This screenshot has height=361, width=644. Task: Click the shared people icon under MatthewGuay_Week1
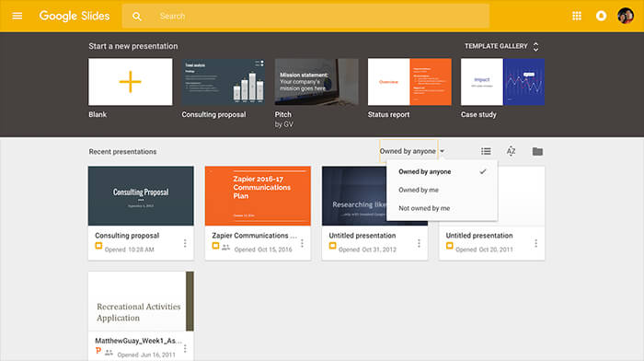click(x=109, y=353)
